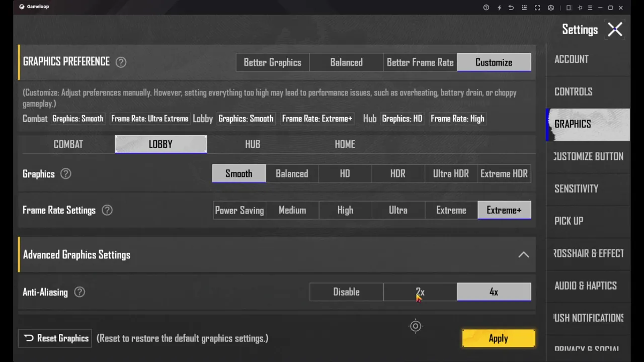Click the back arrow icon in title bar

(511, 8)
